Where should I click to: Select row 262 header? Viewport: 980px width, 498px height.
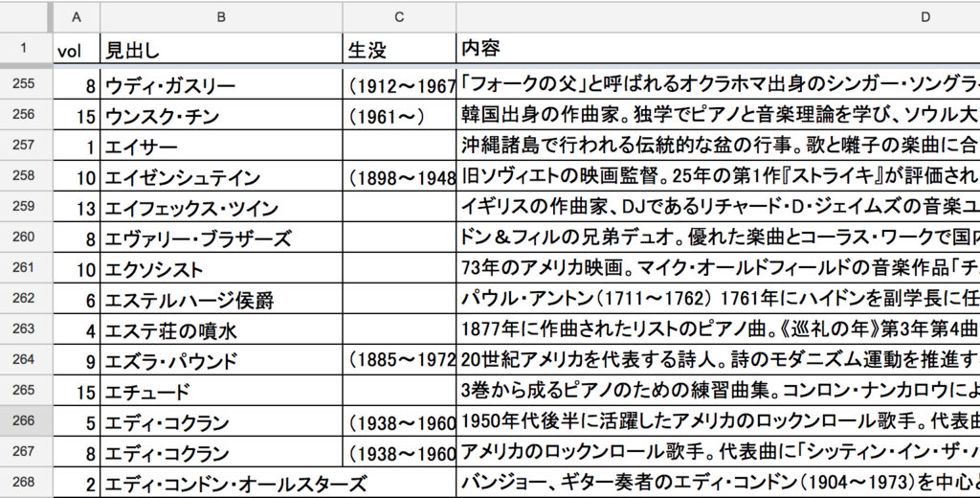point(24,299)
